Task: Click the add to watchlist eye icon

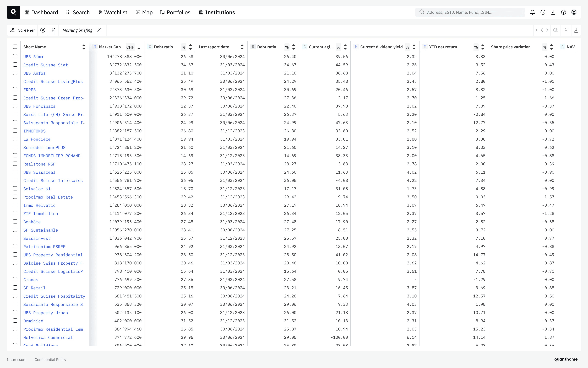Action: coord(556,30)
